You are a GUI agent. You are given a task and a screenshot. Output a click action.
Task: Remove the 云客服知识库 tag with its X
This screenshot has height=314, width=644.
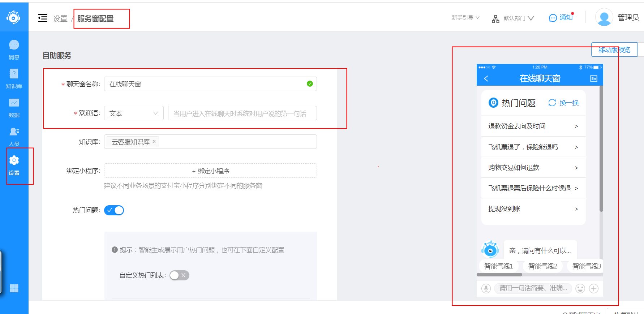click(x=154, y=142)
